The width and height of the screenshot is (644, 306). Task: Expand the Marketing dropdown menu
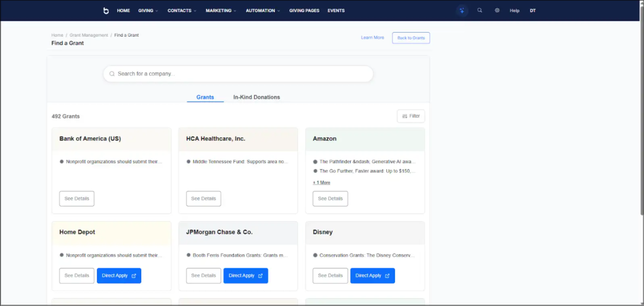pyautogui.click(x=221, y=11)
